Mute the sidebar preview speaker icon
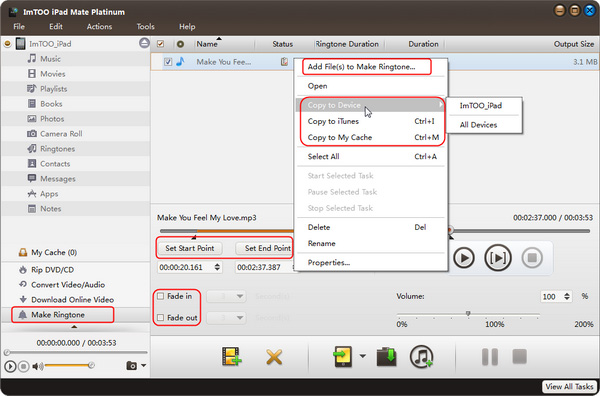 37,367
